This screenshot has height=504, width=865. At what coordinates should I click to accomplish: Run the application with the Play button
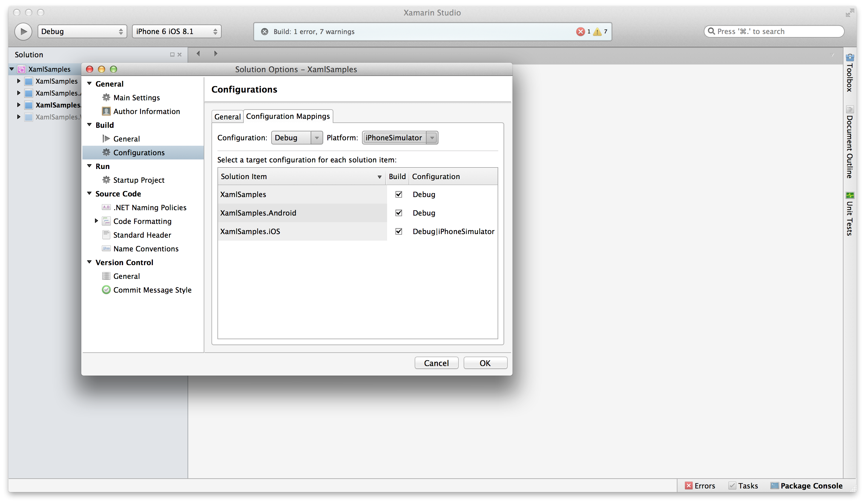click(23, 31)
